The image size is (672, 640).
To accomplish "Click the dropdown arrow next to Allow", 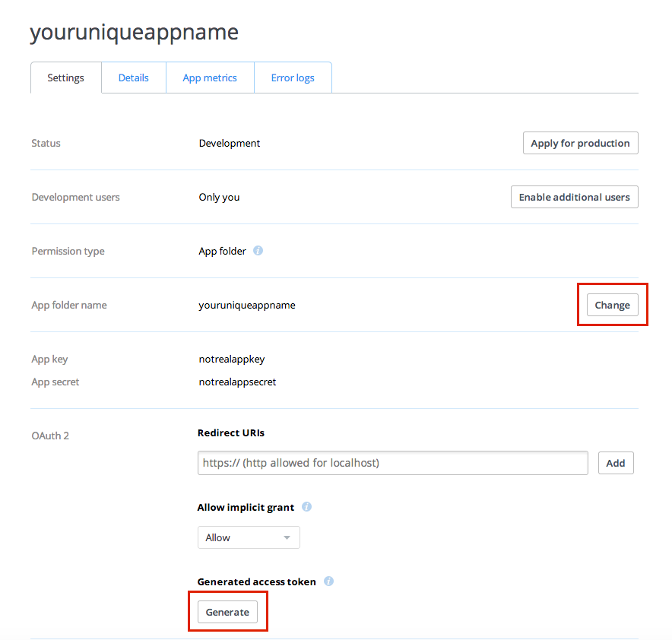I will 287,537.
